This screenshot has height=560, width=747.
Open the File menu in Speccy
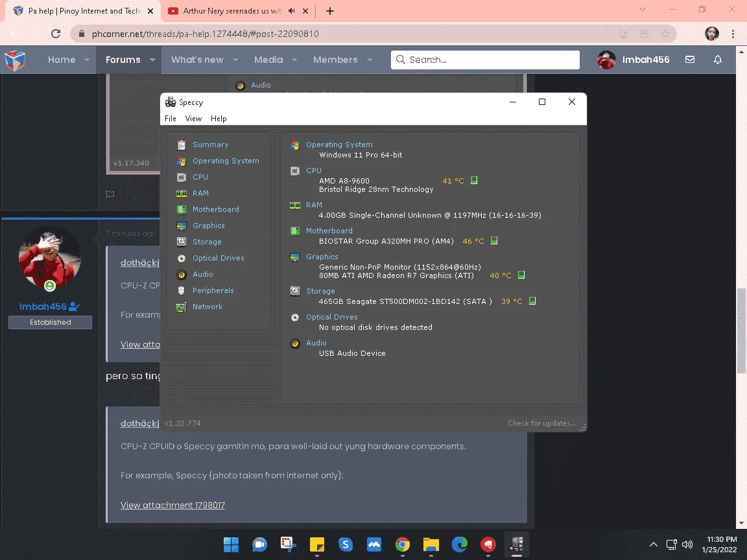tap(170, 119)
